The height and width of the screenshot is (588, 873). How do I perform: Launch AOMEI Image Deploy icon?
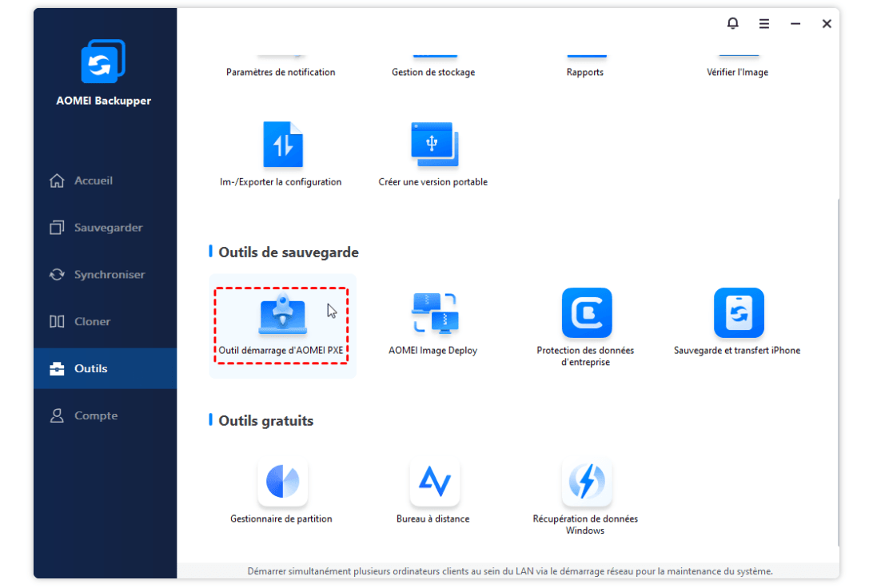[x=434, y=313]
